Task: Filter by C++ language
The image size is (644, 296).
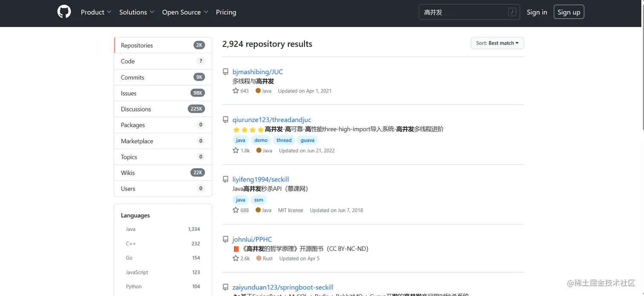Action: click(163, 244)
